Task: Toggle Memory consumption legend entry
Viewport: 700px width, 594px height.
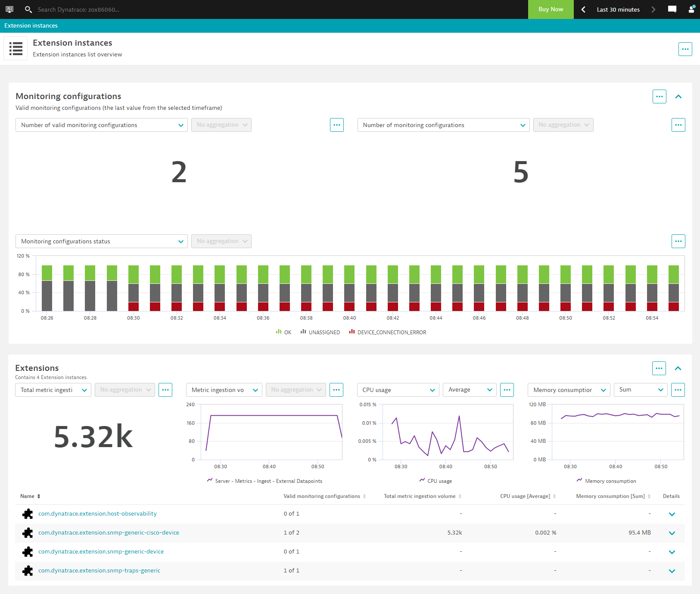Action: 607,481
